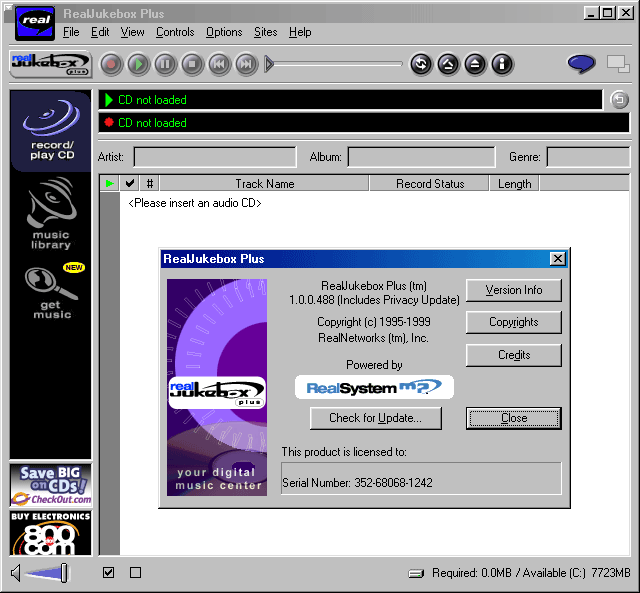Click the real logo in the title bar

35,23
